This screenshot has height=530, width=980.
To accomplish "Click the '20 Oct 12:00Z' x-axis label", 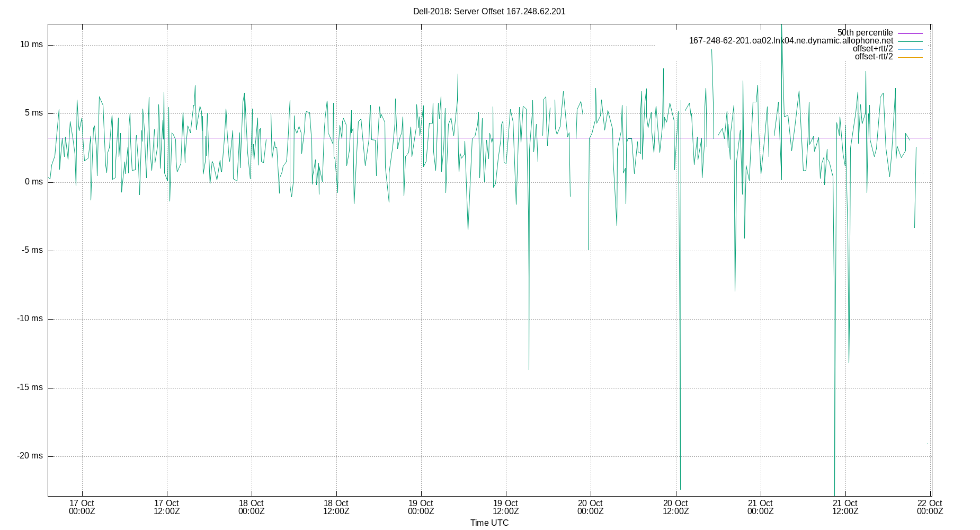I will (x=675, y=507).
